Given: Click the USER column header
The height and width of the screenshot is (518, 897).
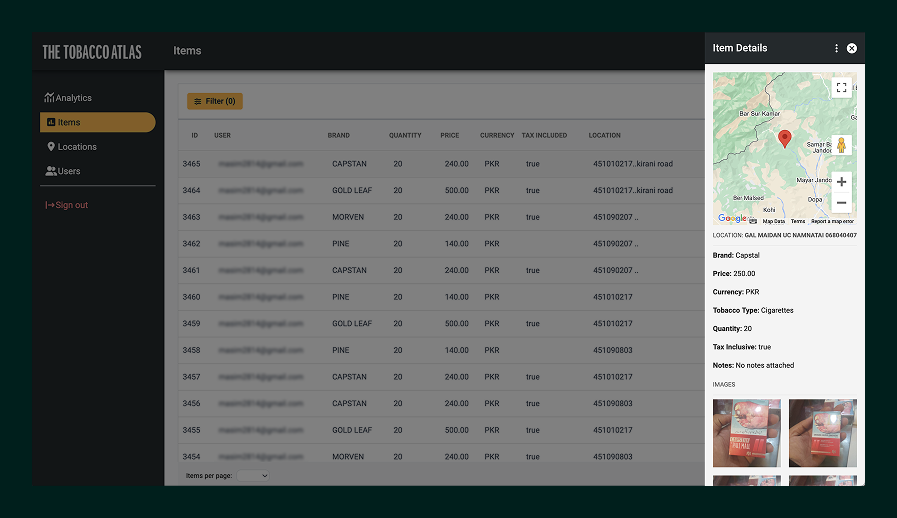Looking at the screenshot, I should (x=223, y=136).
